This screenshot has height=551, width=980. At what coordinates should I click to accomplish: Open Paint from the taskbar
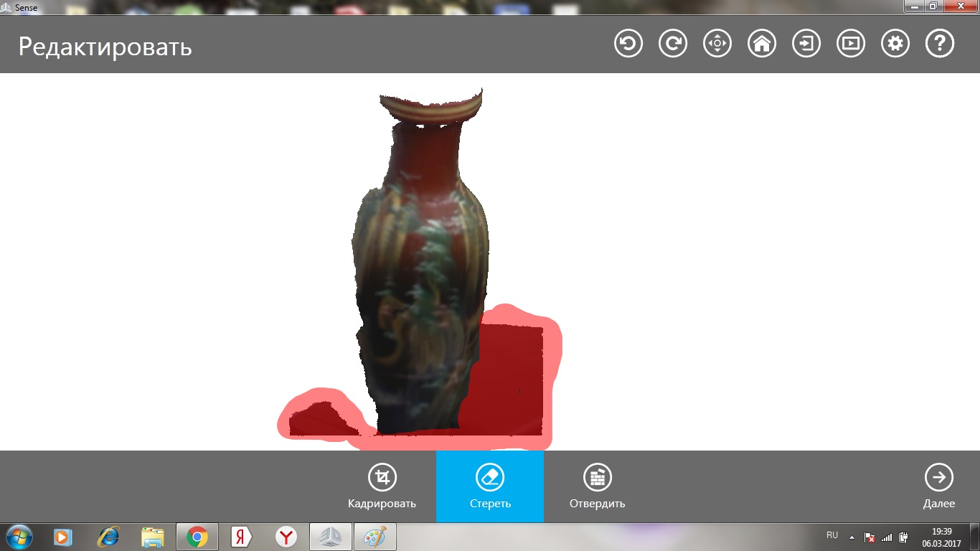(x=375, y=537)
